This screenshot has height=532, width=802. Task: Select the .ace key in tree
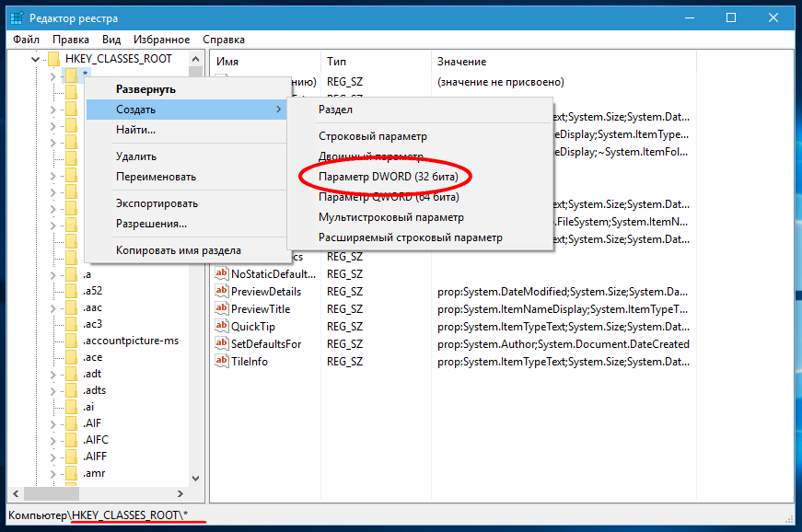click(93, 357)
